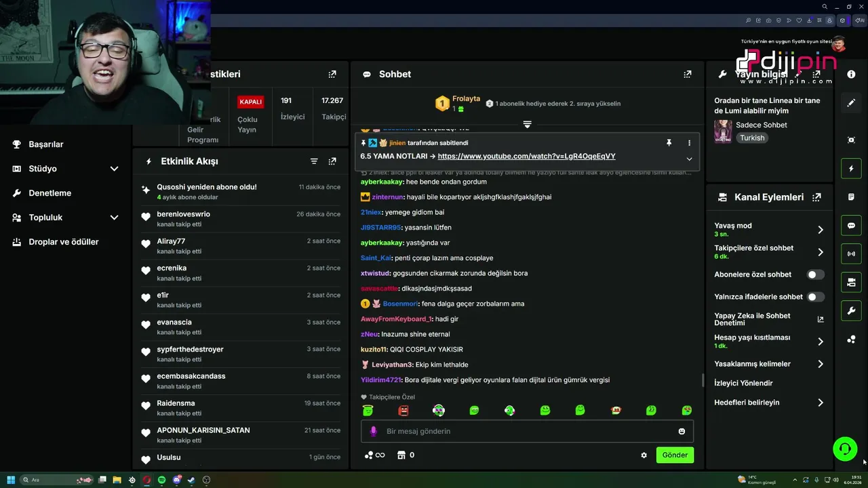Viewport: 868px width, 488px height.
Task: Open the Etkinlik Akışı filter icon
Action: coord(314,161)
